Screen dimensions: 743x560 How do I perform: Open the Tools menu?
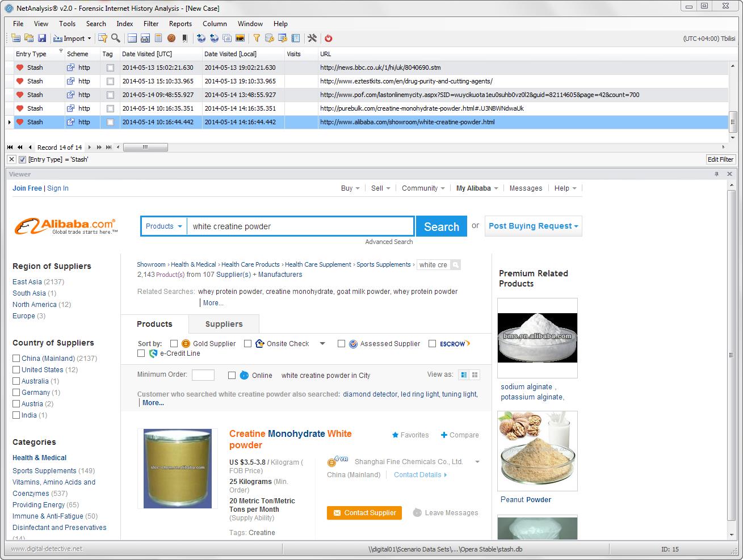67,24
